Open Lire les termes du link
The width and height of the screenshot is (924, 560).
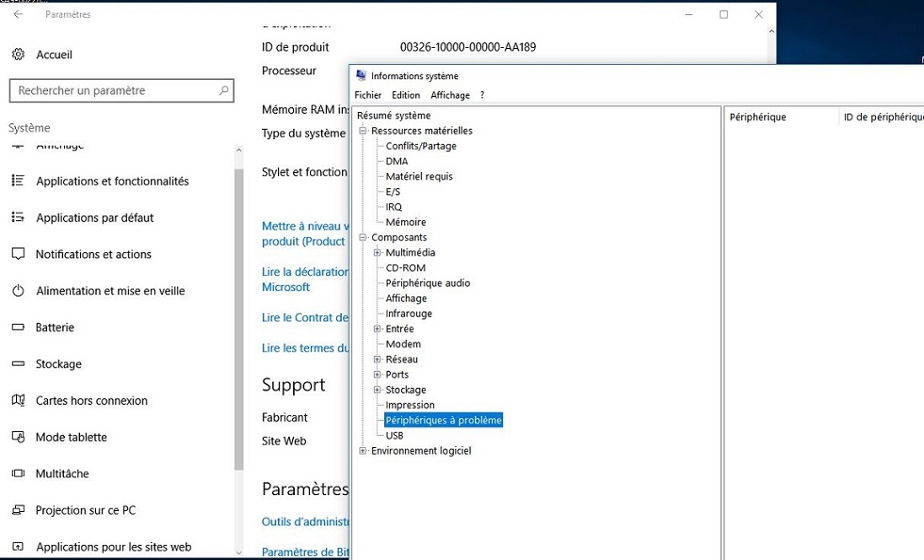[305, 348]
